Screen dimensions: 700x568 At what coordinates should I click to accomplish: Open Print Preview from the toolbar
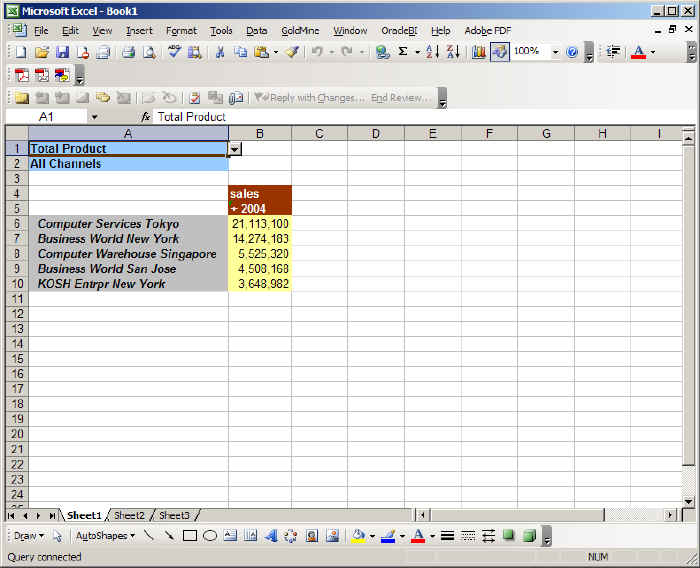tap(149, 52)
